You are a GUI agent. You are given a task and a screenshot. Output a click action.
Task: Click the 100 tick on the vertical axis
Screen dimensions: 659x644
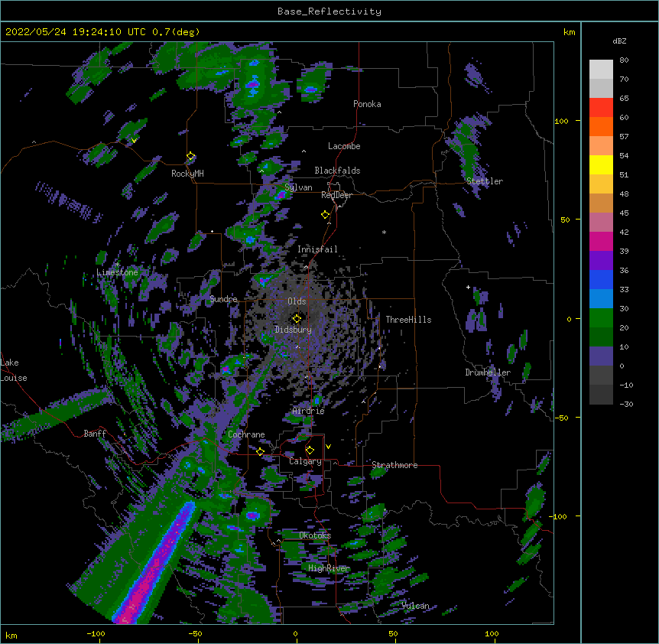coord(561,121)
